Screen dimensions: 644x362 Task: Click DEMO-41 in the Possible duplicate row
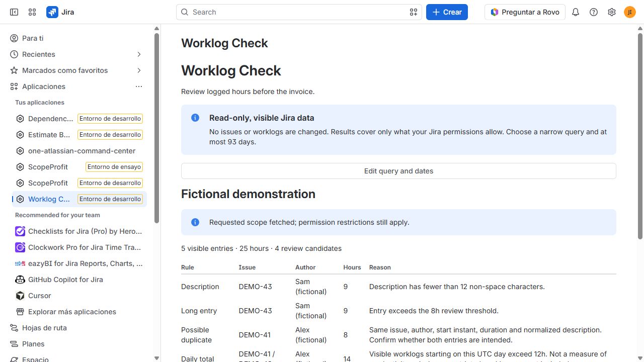(x=255, y=335)
